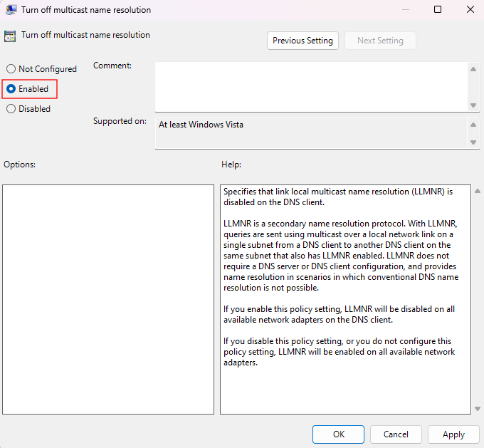Screen dimensions: 484x448
Task: Click the Help pane scroll down arrow
Action: point(478,409)
